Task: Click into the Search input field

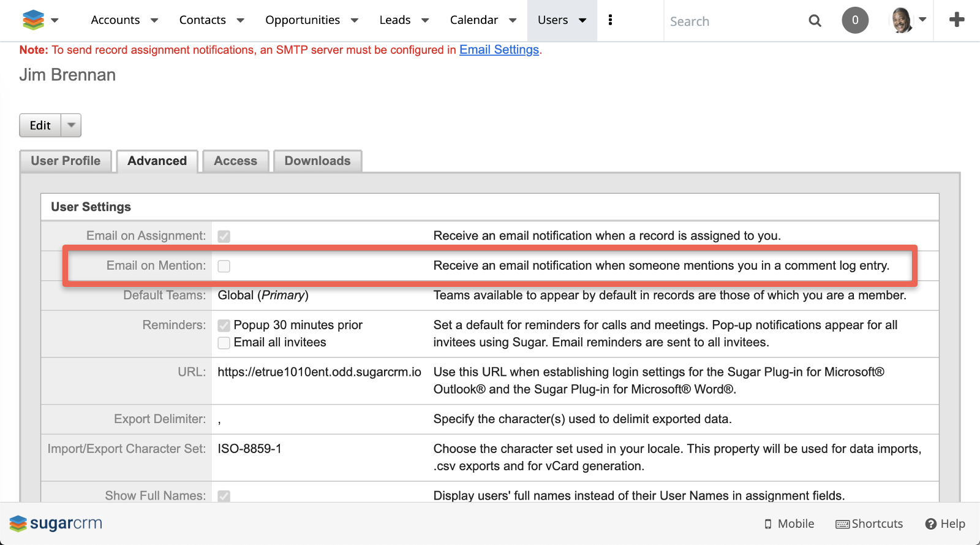Action: point(735,21)
